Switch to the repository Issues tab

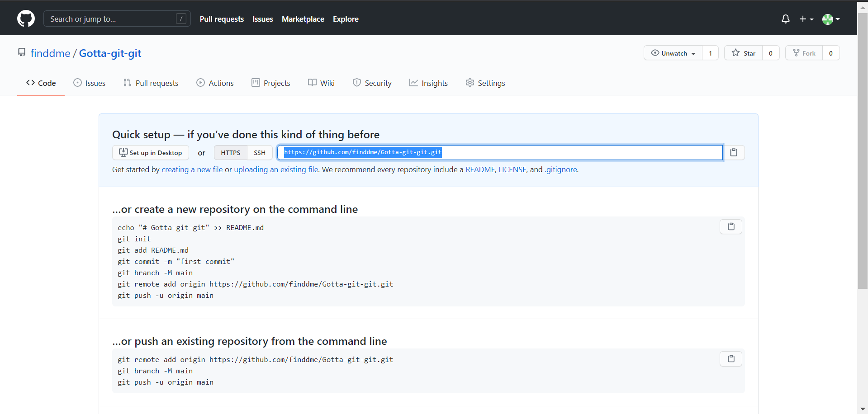pos(89,83)
